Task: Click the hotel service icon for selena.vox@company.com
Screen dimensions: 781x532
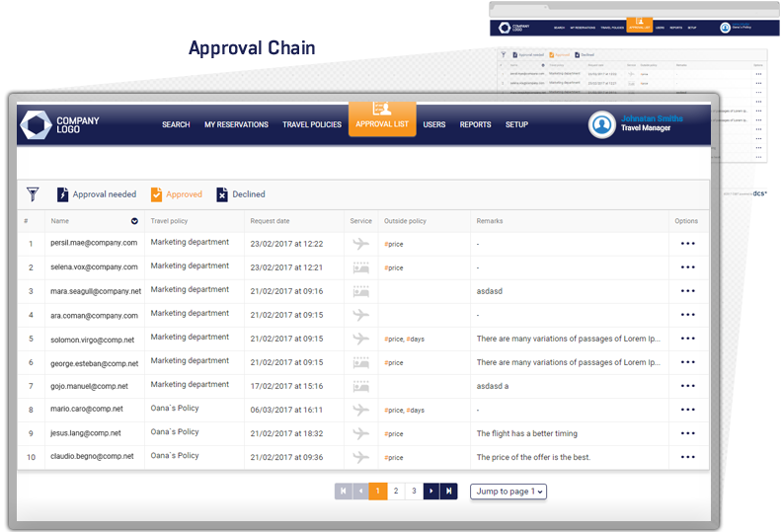Action: tap(360, 266)
